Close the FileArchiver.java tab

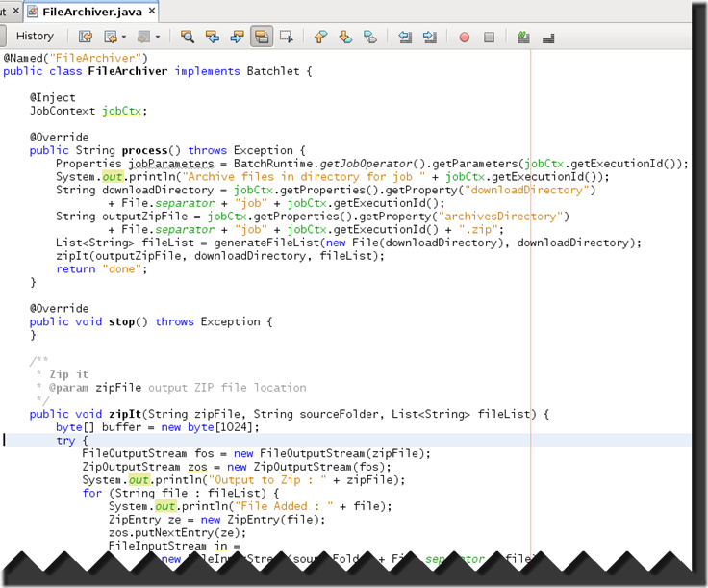[x=152, y=11]
